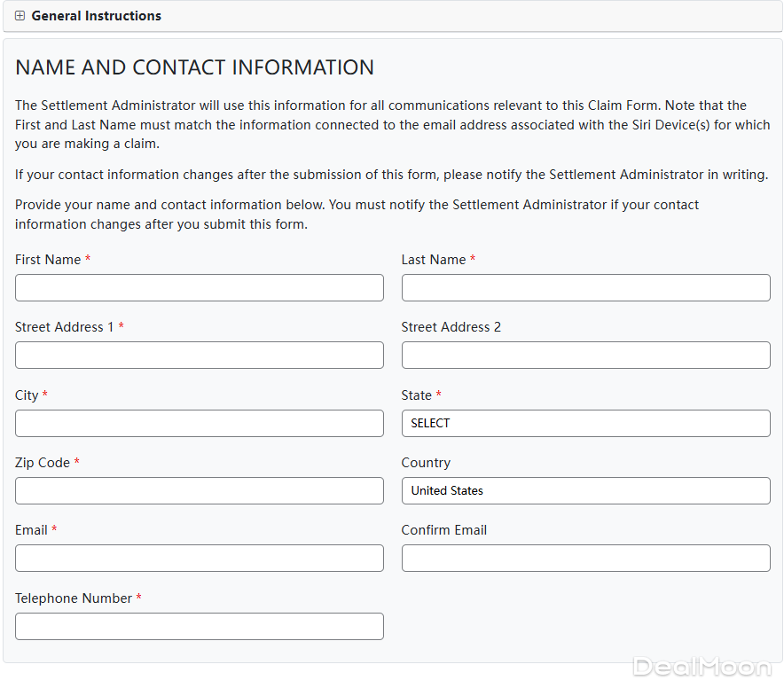This screenshot has width=784, height=688.
Task: Click the Street Address 2 input box
Action: coord(585,355)
